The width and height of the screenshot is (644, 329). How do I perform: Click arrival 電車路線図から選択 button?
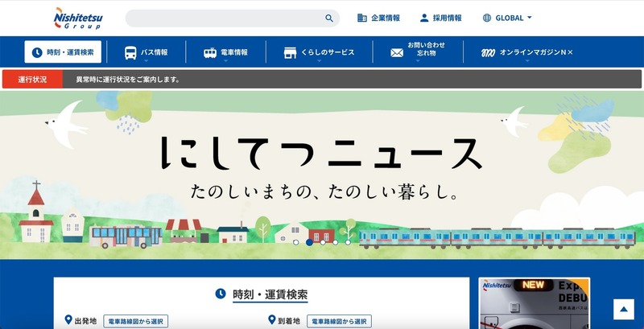click(x=339, y=321)
